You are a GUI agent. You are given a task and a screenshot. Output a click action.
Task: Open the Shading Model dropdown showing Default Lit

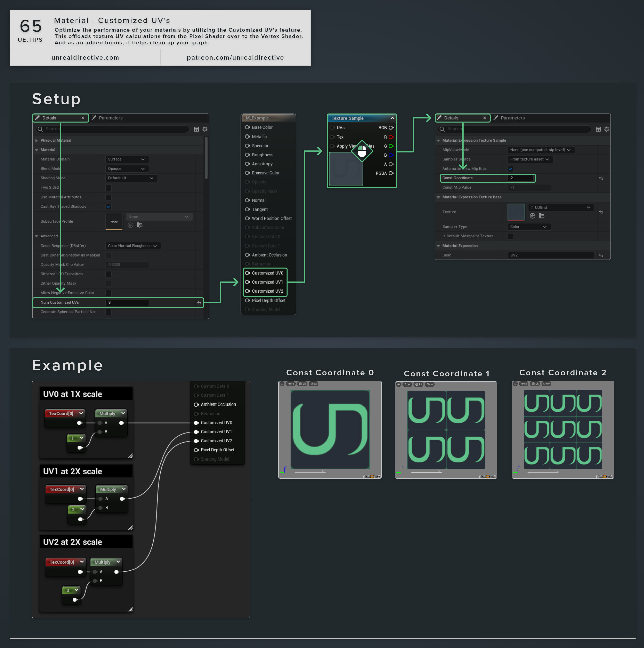pyautogui.click(x=131, y=178)
